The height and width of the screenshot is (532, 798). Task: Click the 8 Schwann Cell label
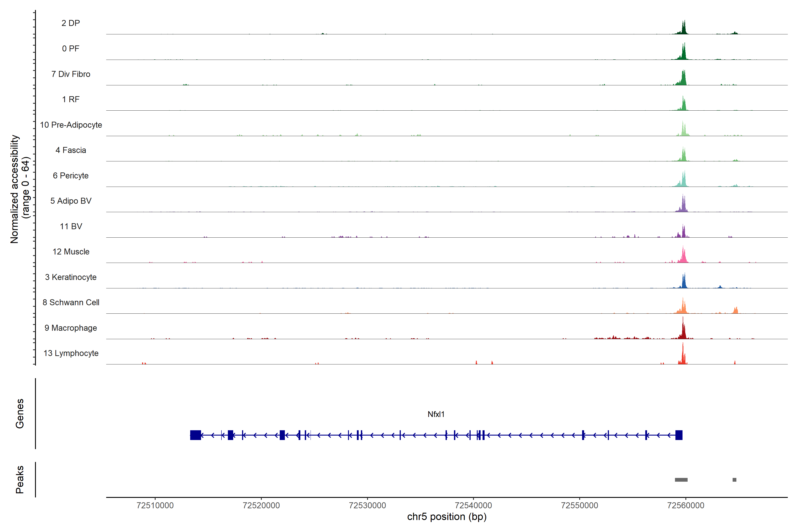(71, 302)
